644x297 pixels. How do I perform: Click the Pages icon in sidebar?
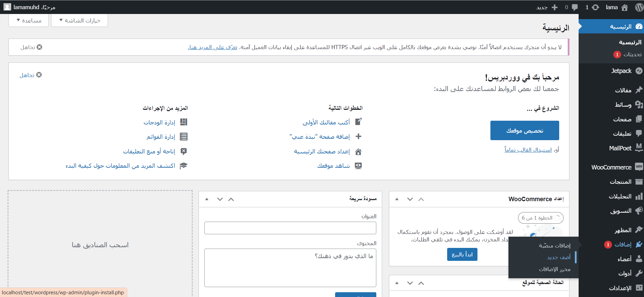tap(639, 119)
